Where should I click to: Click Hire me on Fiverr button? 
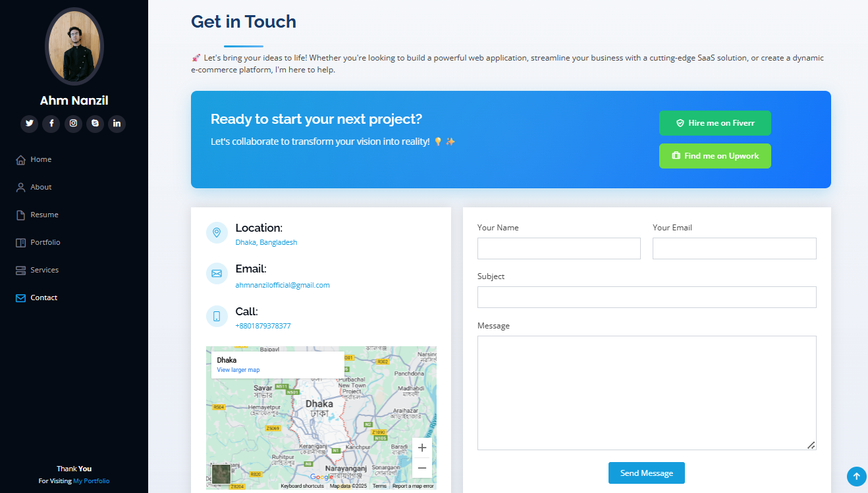(x=715, y=123)
